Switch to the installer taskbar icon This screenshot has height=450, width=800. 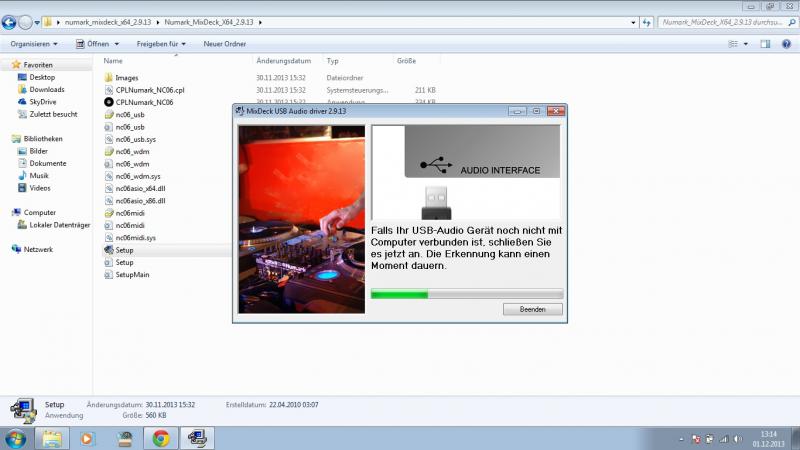click(x=197, y=439)
